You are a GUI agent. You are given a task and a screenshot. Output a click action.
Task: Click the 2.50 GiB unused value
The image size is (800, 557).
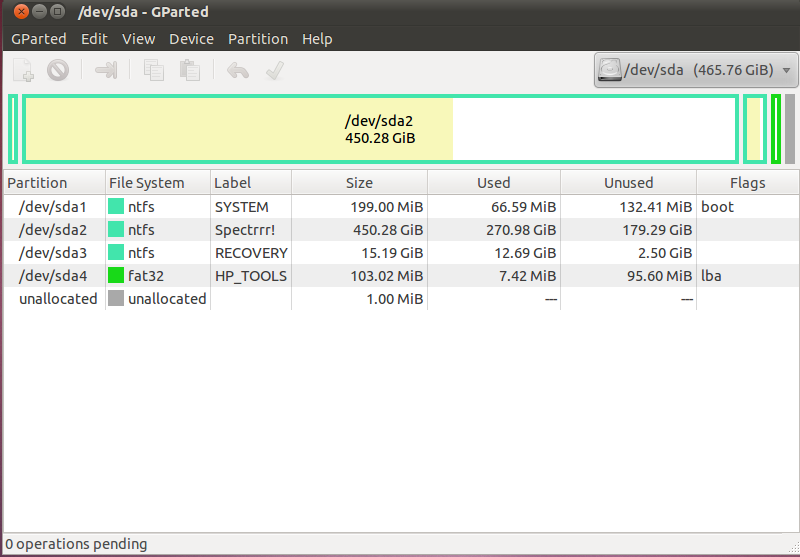665,253
